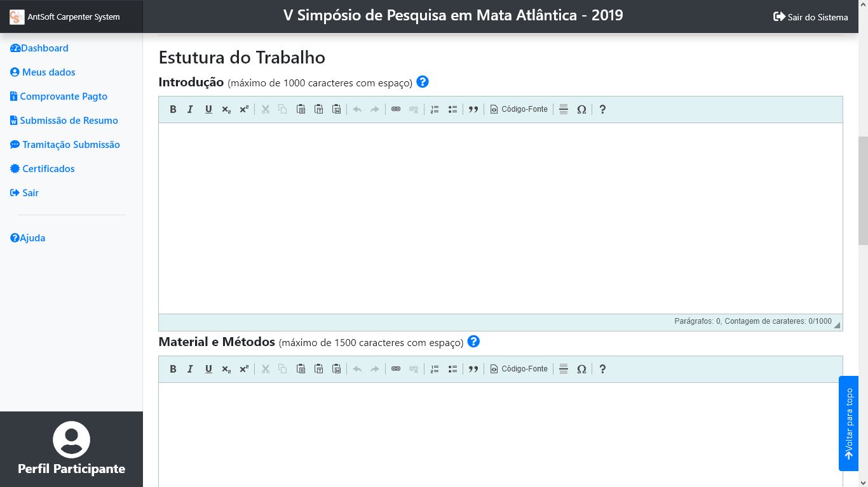
Task: Insert bulleted list in Material e Métodos editor
Action: point(452,369)
